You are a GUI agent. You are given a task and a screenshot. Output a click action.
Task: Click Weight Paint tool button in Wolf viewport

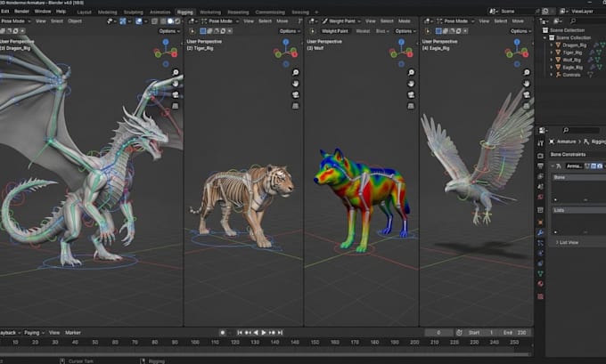tap(335, 31)
